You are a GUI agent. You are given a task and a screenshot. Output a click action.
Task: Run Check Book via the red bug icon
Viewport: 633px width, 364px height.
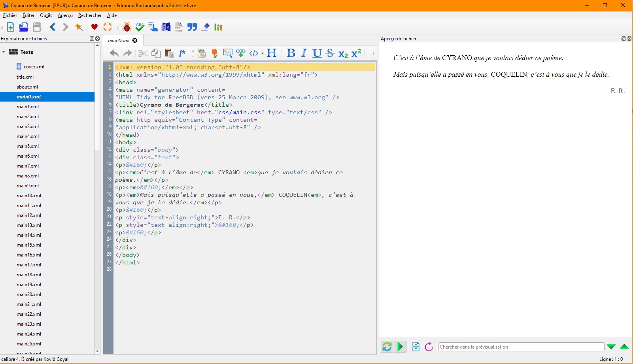[127, 27]
